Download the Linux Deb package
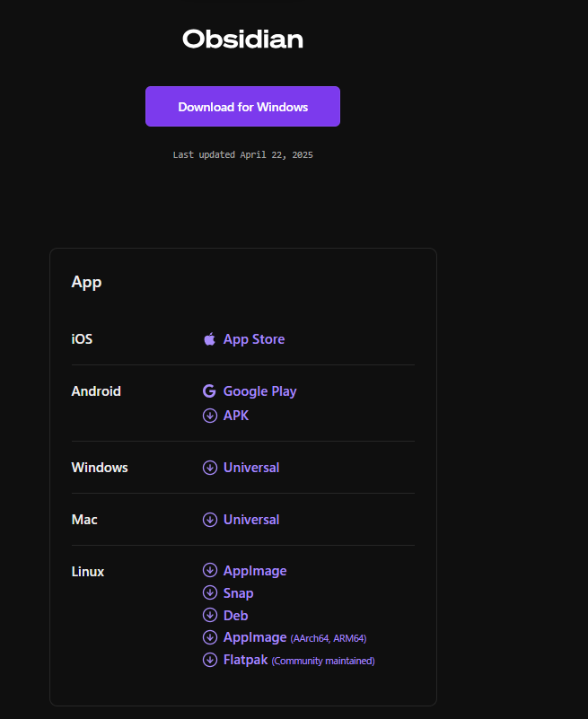 pos(235,616)
